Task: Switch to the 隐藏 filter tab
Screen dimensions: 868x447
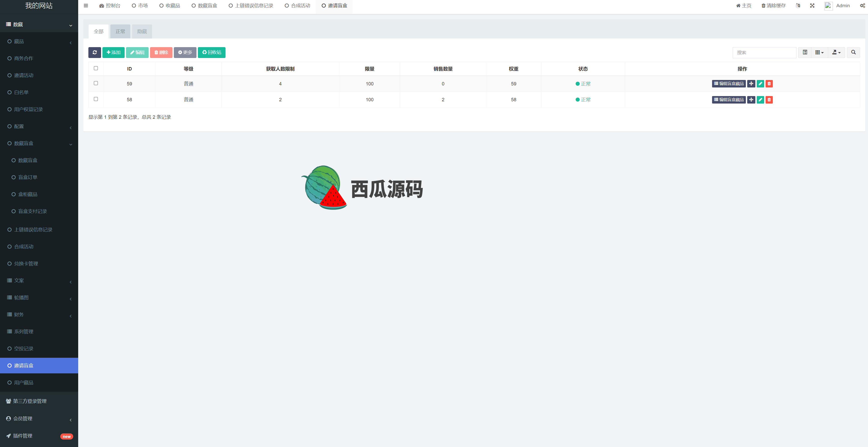Action: coord(142,32)
